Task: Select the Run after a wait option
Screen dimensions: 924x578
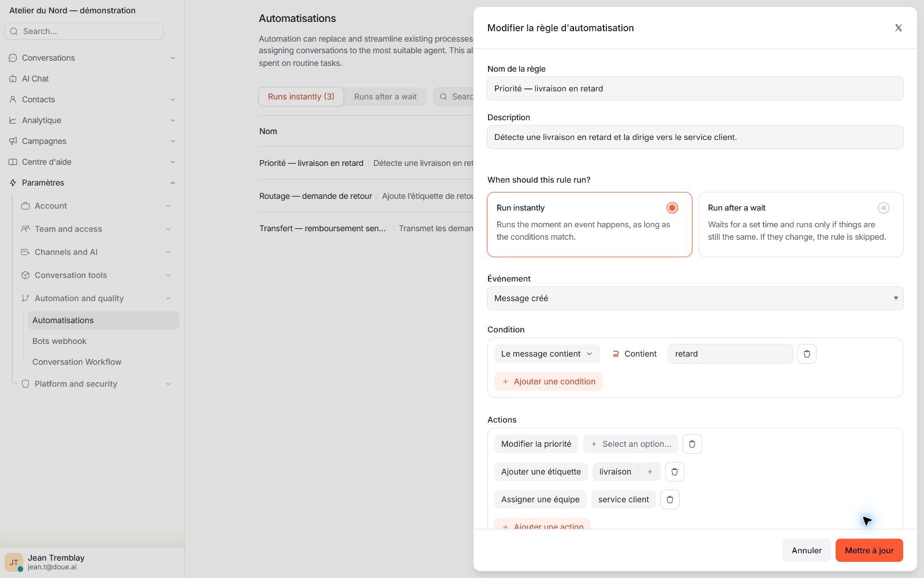Action: [883, 208]
